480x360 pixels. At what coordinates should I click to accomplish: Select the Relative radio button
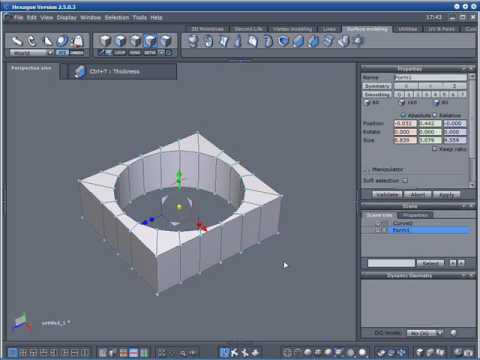pyautogui.click(x=434, y=115)
